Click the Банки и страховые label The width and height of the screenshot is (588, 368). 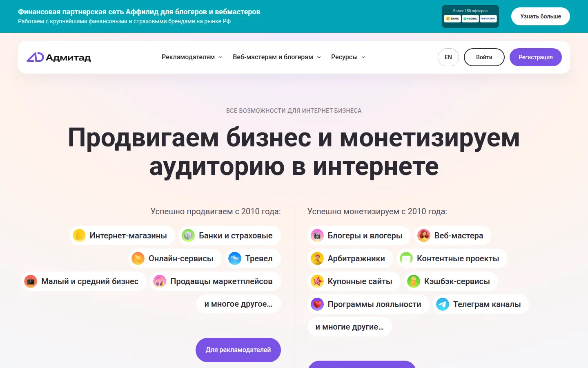pyautogui.click(x=236, y=236)
